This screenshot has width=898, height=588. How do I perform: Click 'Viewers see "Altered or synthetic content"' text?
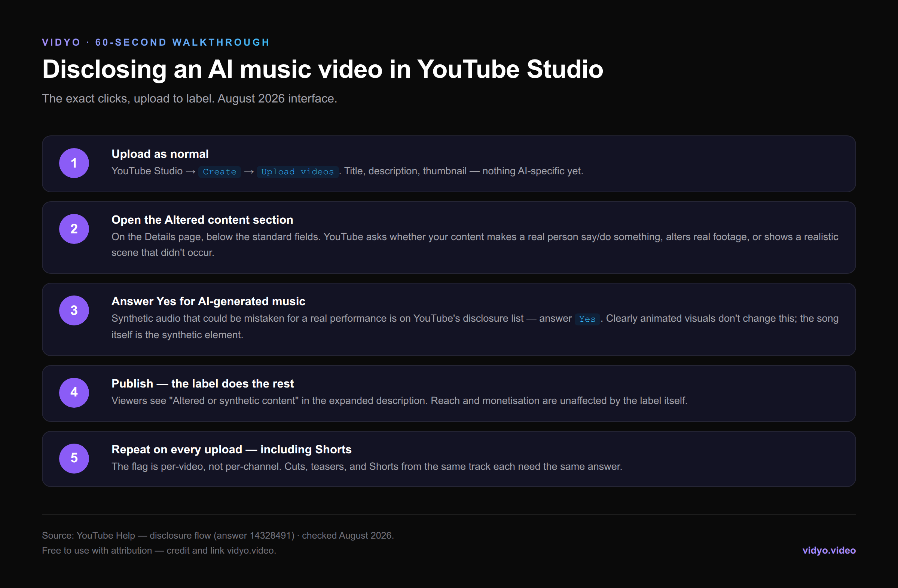pyautogui.click(x=399, y=401)
